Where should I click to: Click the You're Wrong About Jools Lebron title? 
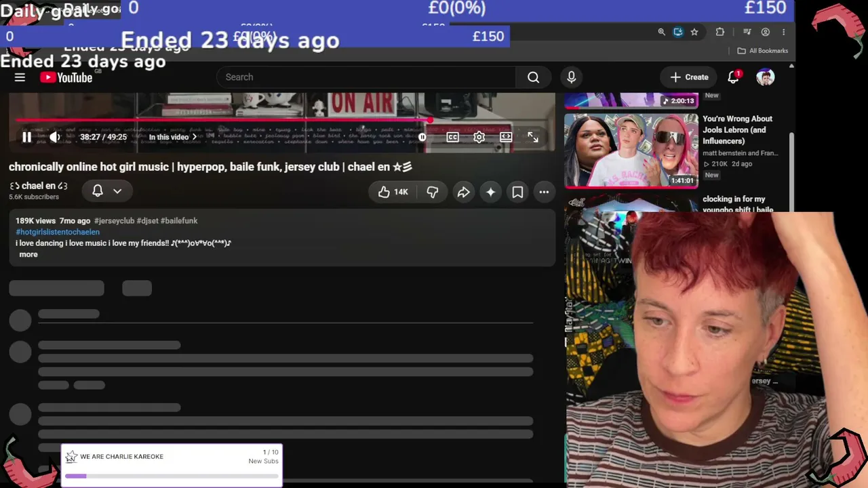coord(738,130)
